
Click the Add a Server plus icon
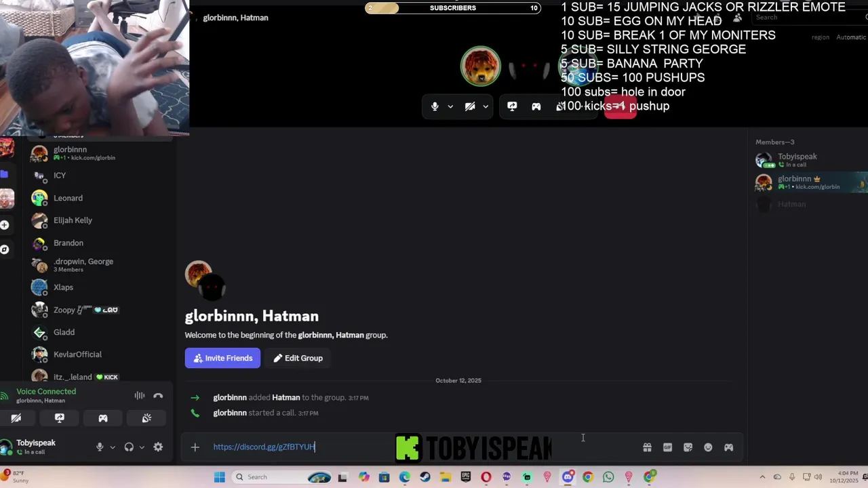click(x=5, y=224)
